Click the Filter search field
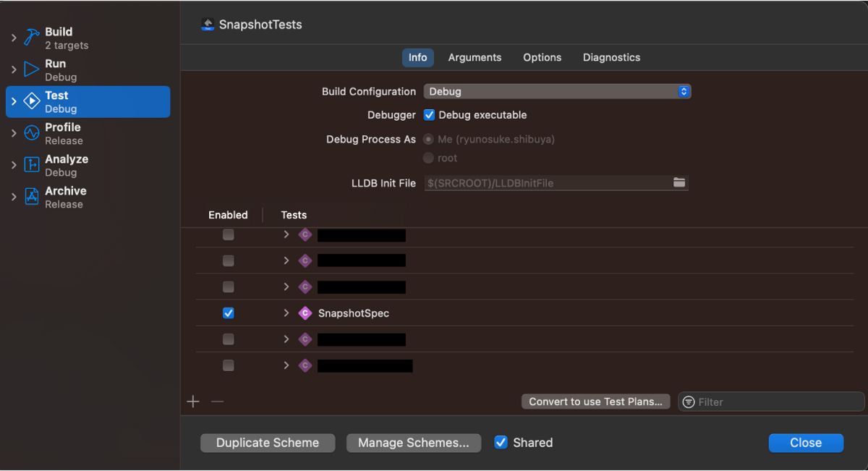868x471 pixels. pos(771,402)
